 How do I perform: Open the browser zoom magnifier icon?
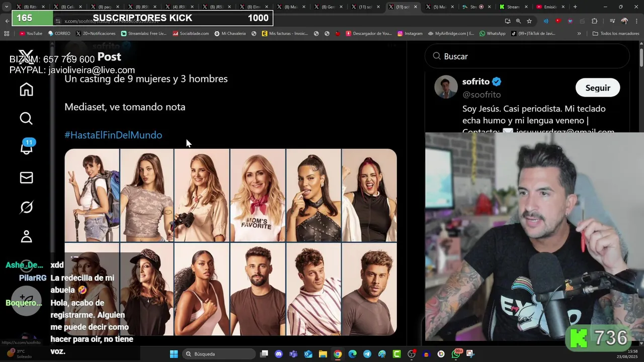pyautogui.click(x=518, y=21)
